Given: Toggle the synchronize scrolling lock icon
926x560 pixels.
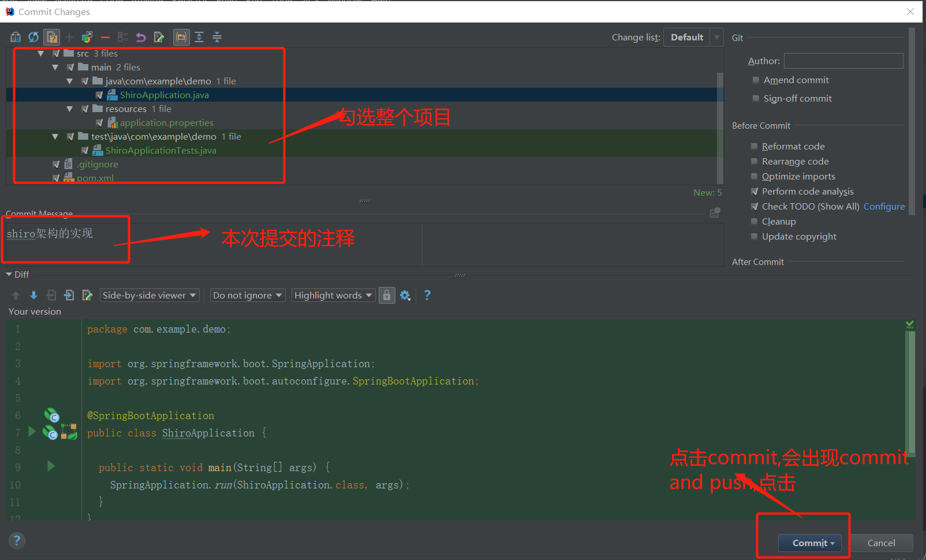Looking at the screenshot, I should click(387, 296).
